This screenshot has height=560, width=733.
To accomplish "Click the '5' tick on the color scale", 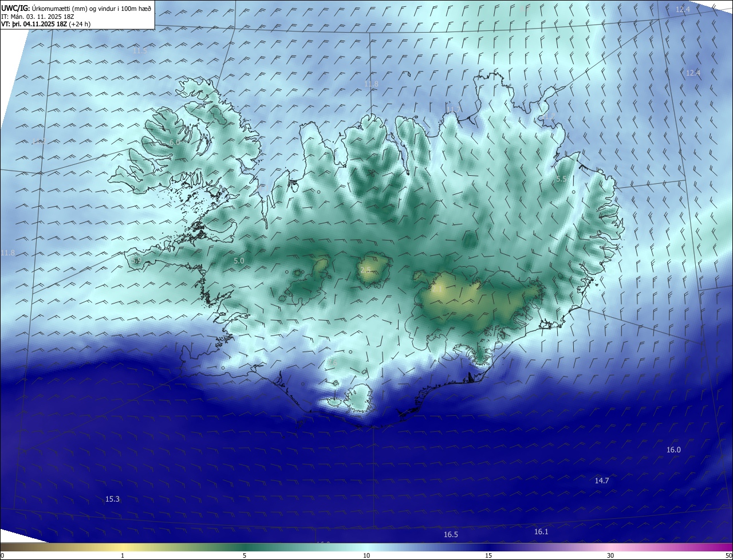I will pos(245,555).
